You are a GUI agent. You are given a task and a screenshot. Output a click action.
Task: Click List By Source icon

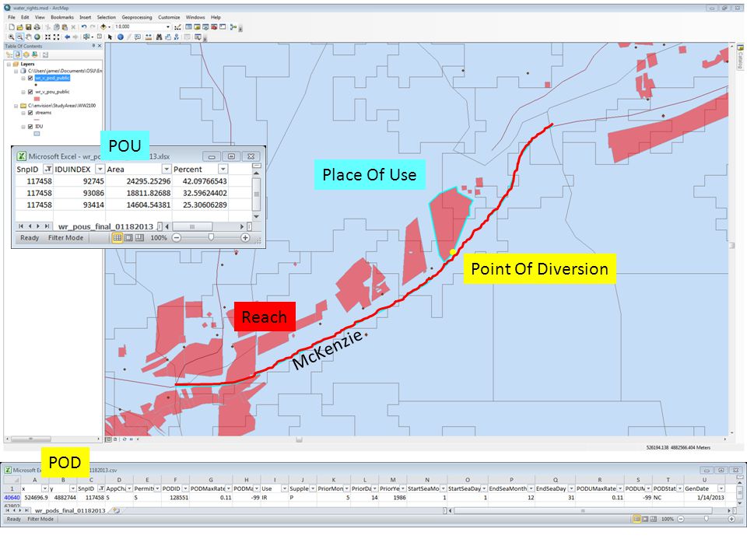(18, 54)
